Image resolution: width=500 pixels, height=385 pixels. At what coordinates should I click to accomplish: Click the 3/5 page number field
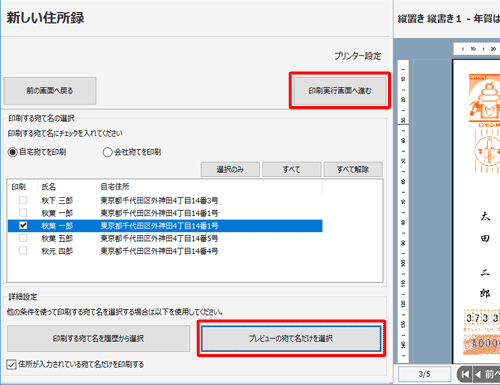tap(424, 374)
